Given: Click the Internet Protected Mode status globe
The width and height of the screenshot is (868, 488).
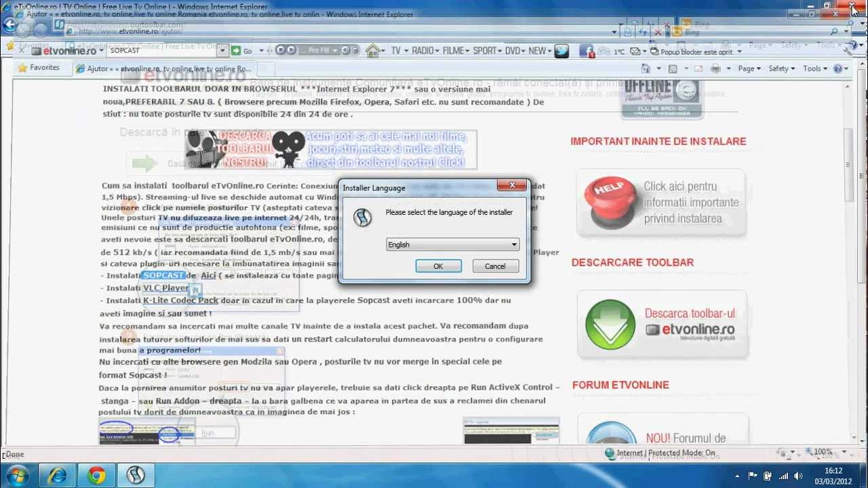Looking at the screenshot, I should coord(610,453).
